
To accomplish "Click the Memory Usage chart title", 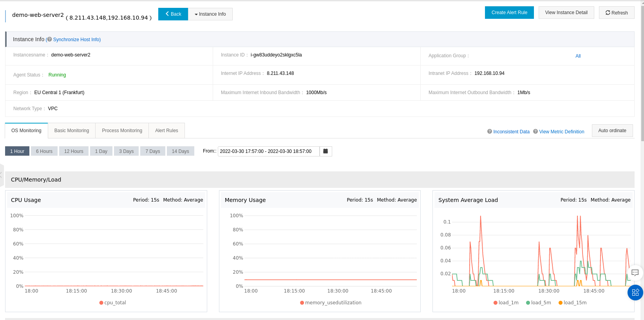I will click(x=245, y=200).
